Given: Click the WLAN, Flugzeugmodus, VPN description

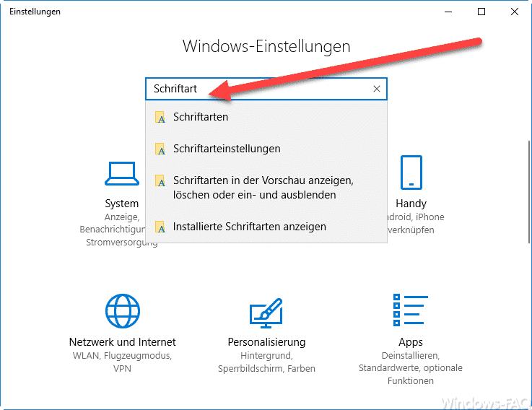Looking at the screenshot, I should 122,362.
